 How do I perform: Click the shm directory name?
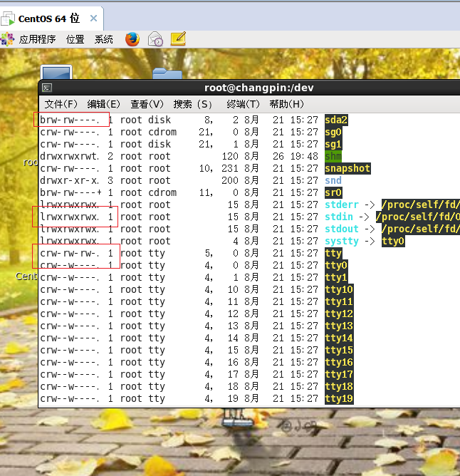[333, 156]
